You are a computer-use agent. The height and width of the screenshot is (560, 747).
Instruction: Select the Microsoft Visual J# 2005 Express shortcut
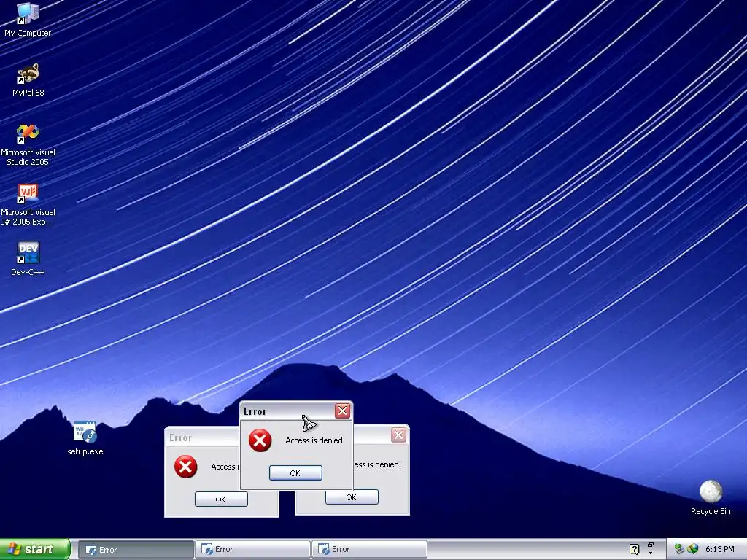click(28, 205)
